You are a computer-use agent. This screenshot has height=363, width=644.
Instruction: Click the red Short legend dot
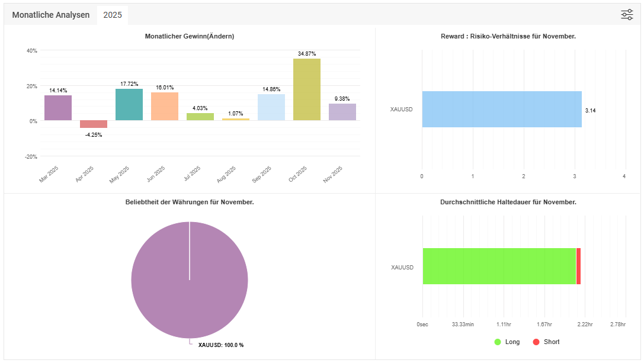[x=536, y=342]
